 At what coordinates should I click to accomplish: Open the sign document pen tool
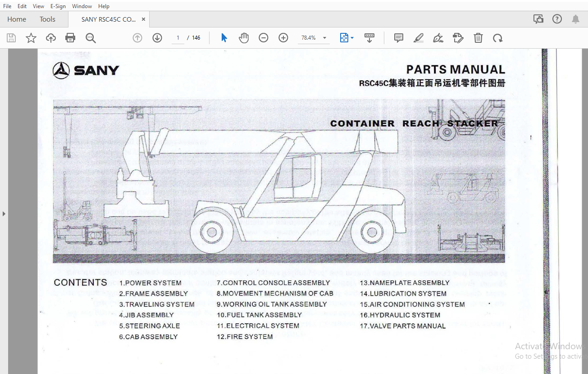[438, 38]
